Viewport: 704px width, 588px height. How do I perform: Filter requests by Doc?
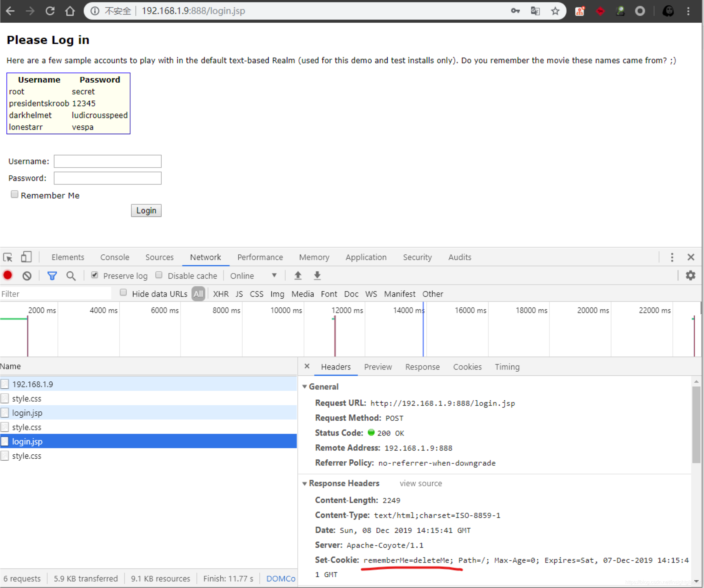351,294
